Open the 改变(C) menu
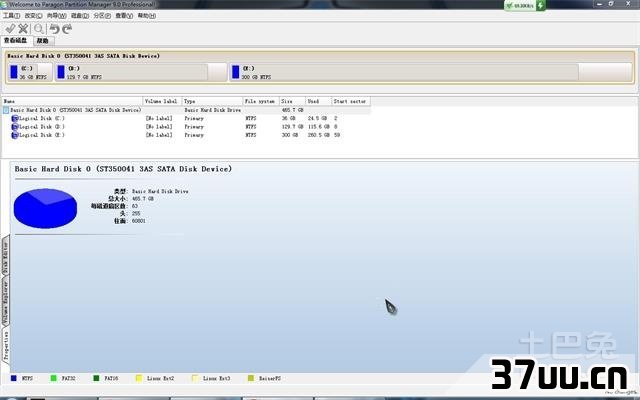The width and height of the screenshot is (640, 400). coord(33,16)
